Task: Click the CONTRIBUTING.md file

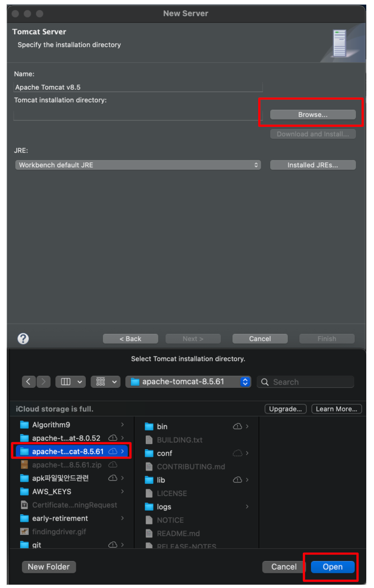Action: [x=197, y=466]
